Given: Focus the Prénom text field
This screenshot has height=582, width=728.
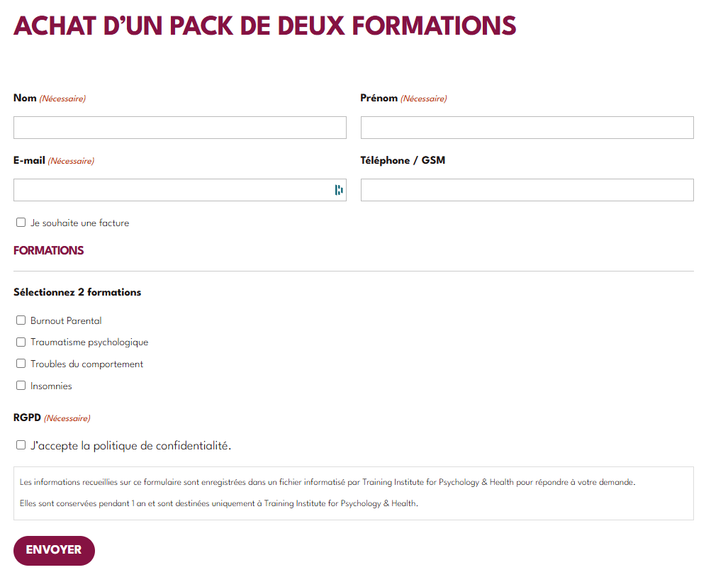Looking at the screenshot, I should coord(527,128).
